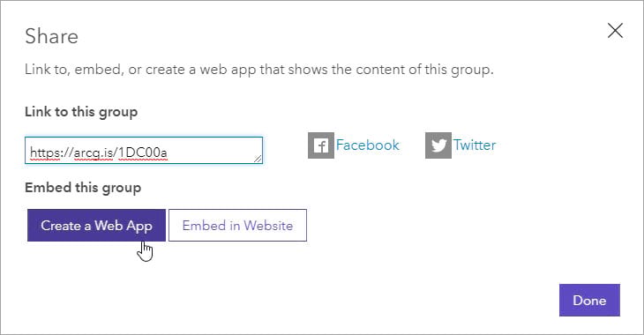Click Create a Web App button
Image resolution: width=644 pixels, height=335 pixels.
(x=96, y=226)
